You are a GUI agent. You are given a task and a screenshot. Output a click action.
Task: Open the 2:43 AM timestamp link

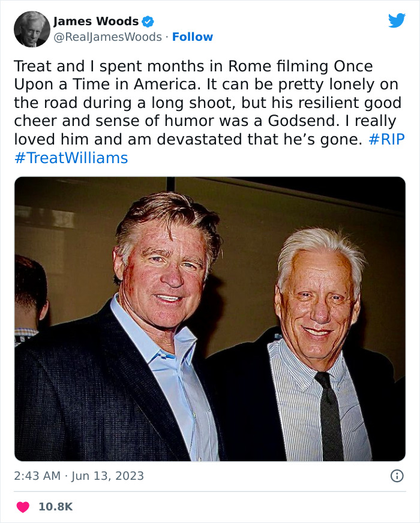coord(36,475)
